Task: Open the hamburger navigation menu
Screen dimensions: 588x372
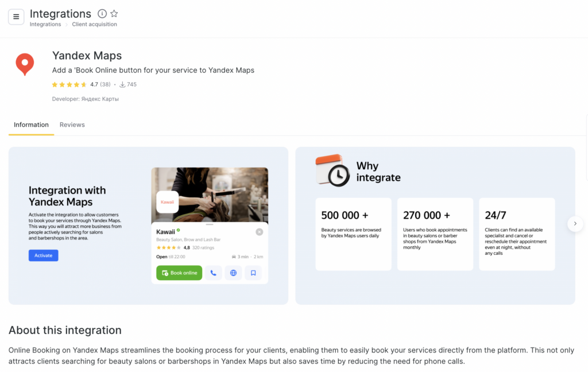Action: tap(16, 17)
